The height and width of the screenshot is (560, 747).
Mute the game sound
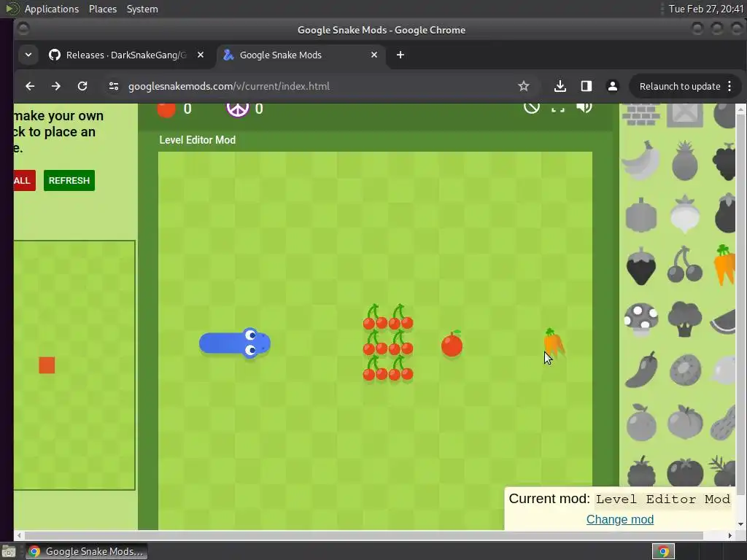584,108
